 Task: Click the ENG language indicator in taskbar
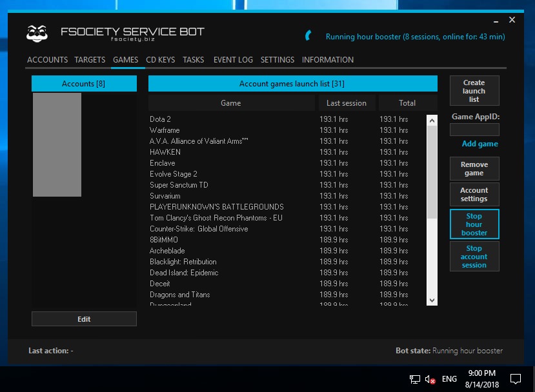449,379
